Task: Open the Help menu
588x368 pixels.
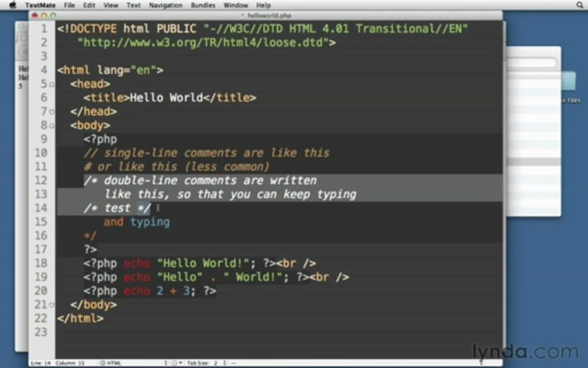Action: pos(263,5)
